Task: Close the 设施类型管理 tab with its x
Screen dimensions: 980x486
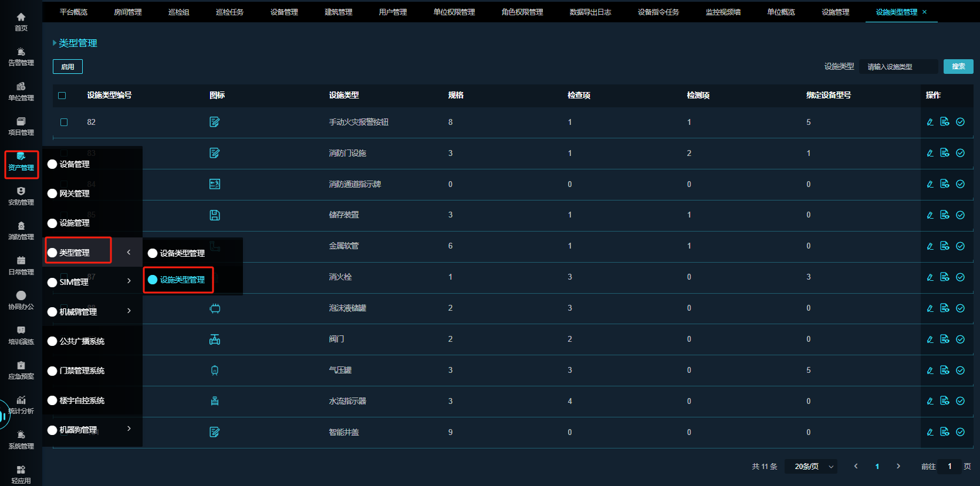Action: (x=925, y=12)
